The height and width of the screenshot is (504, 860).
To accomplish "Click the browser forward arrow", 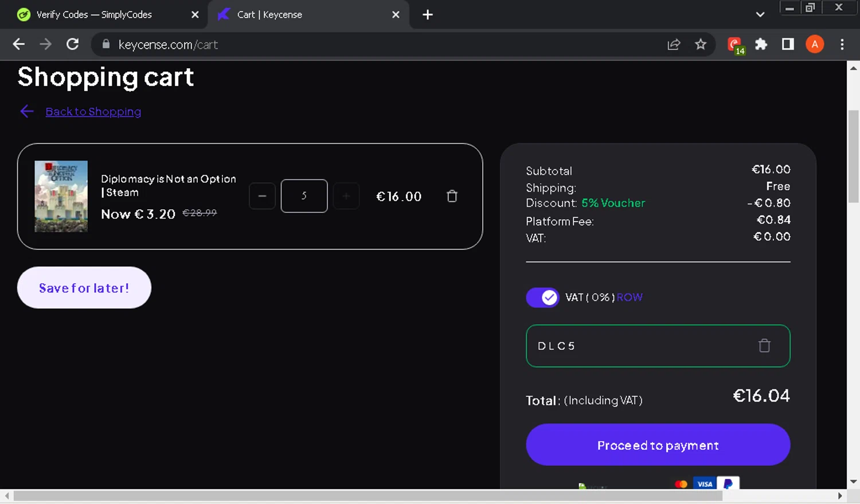I will (46, 45).
